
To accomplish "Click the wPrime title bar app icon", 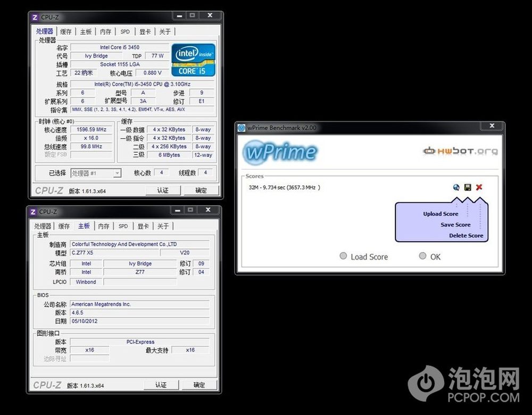I will tap(242, 128).
